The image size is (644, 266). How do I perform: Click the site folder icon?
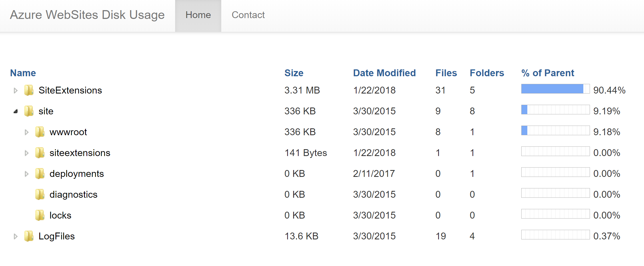tap(29, 111)
